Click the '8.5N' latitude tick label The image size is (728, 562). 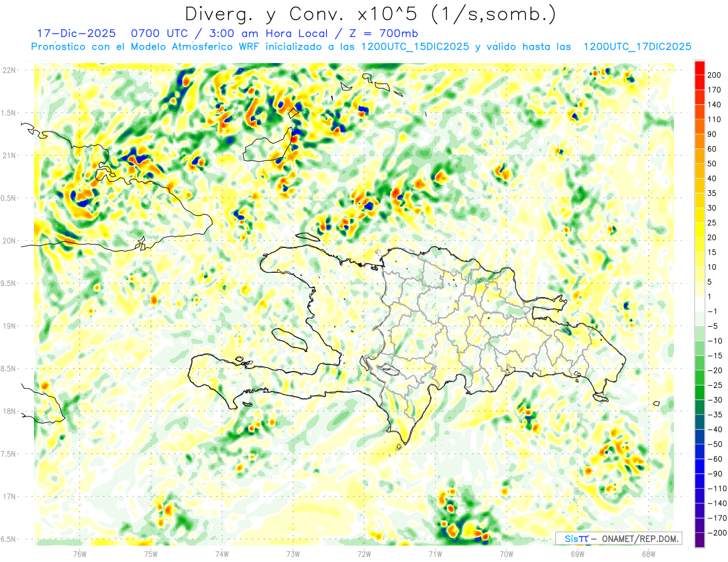(8, 369)
